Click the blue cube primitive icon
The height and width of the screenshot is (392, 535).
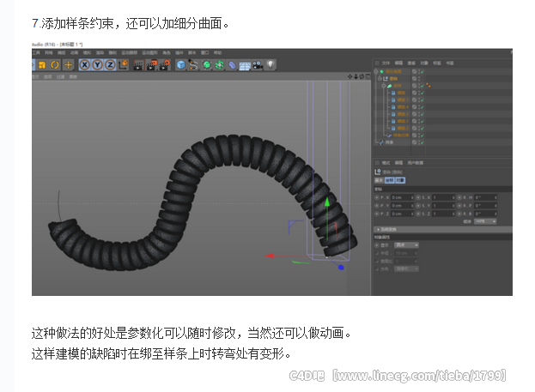coord(181,64)
